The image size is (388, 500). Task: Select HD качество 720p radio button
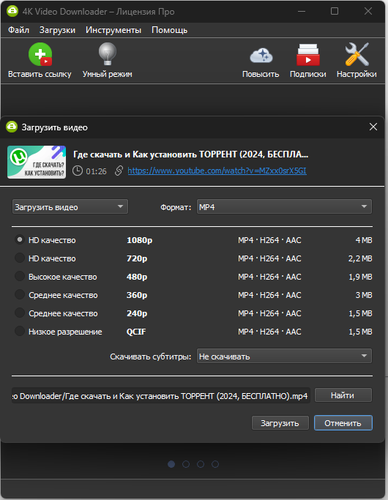pyautogui.click(x=20, y=258)
